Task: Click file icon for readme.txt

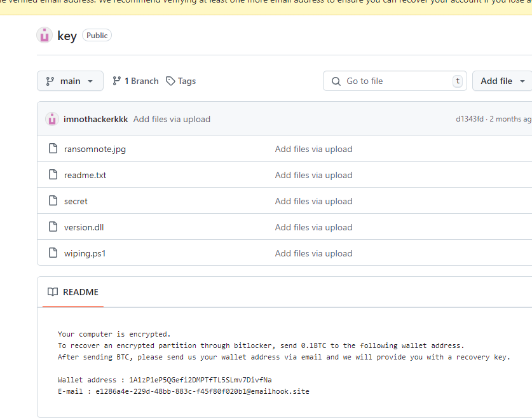Action: click(53, 174)
